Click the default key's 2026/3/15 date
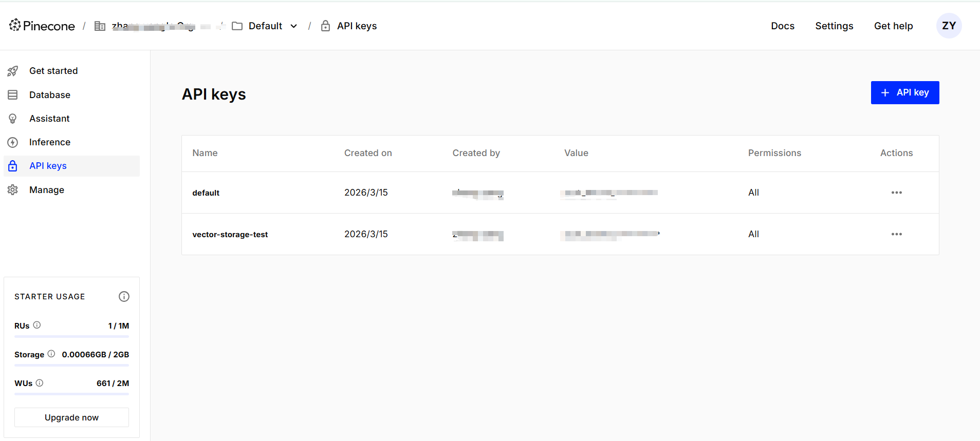This screenshot has height=441, width=980. [366, 193]
